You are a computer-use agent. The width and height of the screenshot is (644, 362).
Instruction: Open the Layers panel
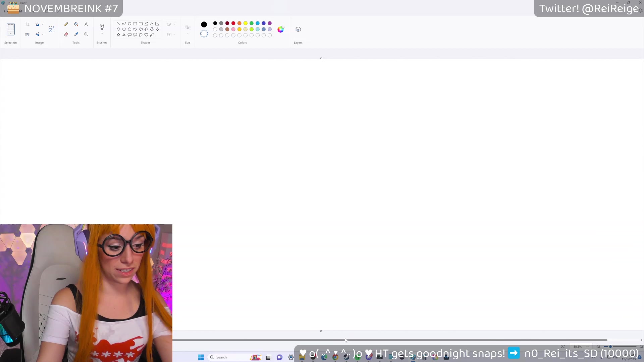(298, 29)
